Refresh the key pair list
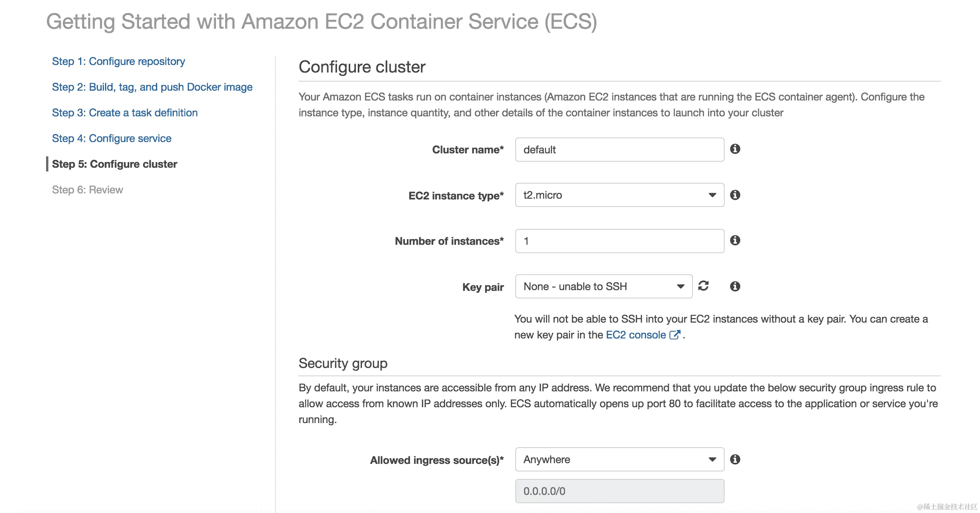This screenshot has width=980, height=513. 704,286
